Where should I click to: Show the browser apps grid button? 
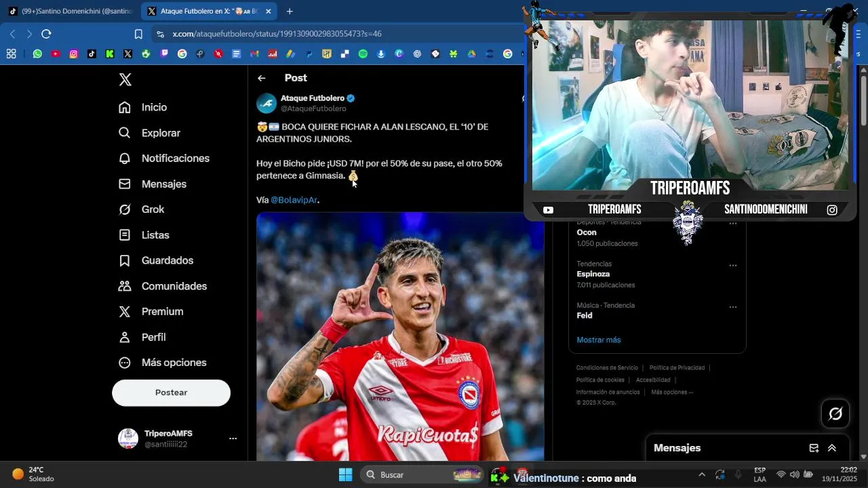12,54
